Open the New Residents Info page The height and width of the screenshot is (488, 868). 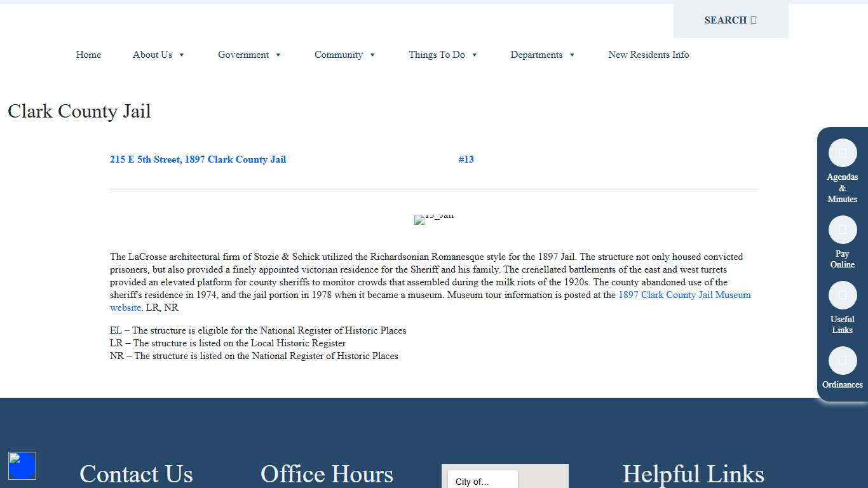coord(648,55)
